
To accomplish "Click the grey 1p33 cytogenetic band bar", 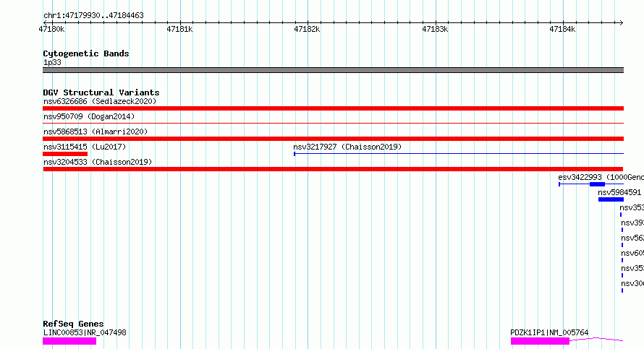I will (333, 70).
